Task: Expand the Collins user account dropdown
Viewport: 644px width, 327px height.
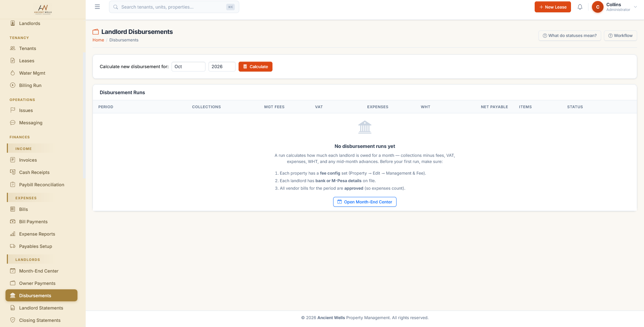Action: tap(615, 7)
